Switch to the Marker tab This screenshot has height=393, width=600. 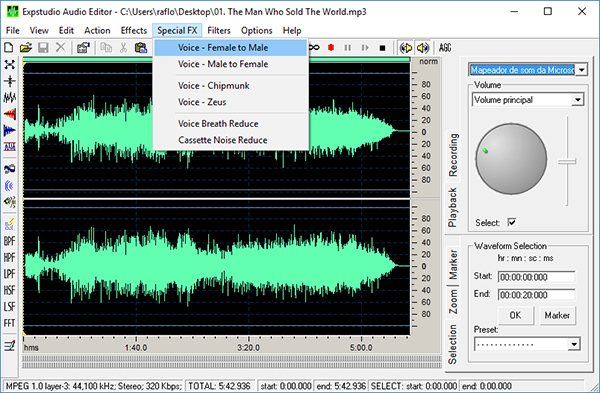click(453, 264)
